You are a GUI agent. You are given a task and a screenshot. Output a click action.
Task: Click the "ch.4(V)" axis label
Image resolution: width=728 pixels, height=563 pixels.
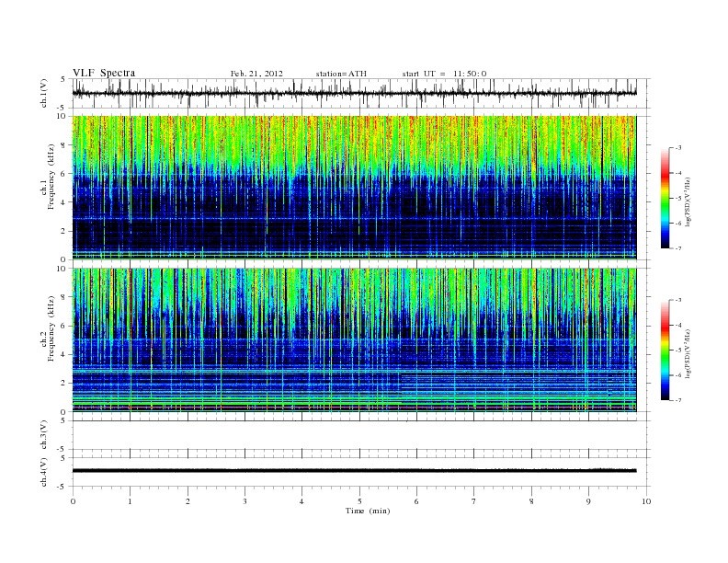(43, 472)
